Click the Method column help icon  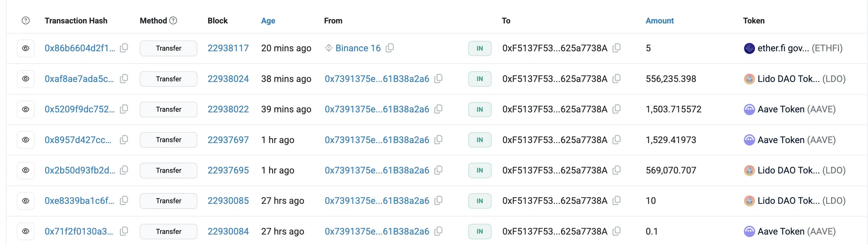tap(173, 21)
